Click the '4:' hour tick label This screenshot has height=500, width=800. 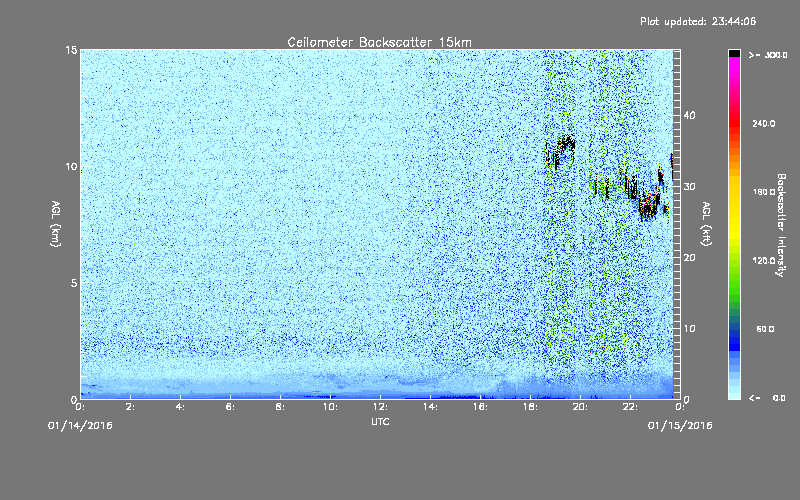click(x=180, y=407)
